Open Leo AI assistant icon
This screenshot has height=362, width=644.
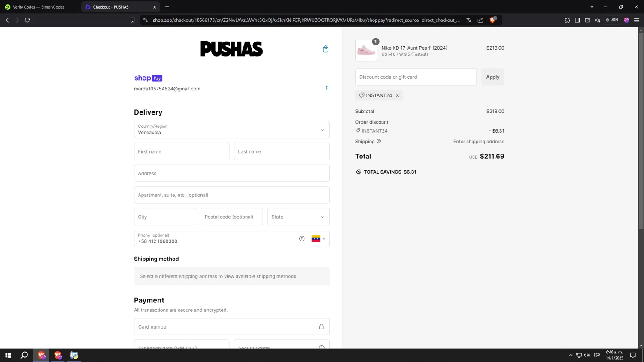(598, 20)
